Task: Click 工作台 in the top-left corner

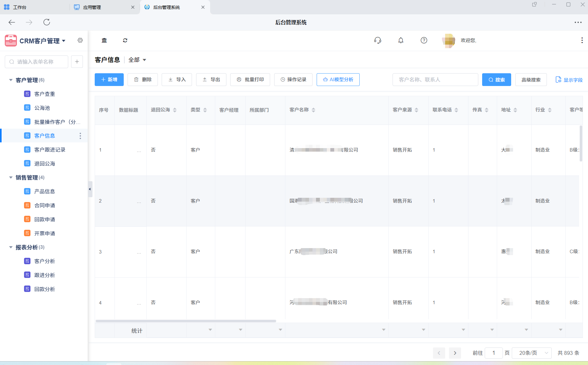Action: [20, 7]
